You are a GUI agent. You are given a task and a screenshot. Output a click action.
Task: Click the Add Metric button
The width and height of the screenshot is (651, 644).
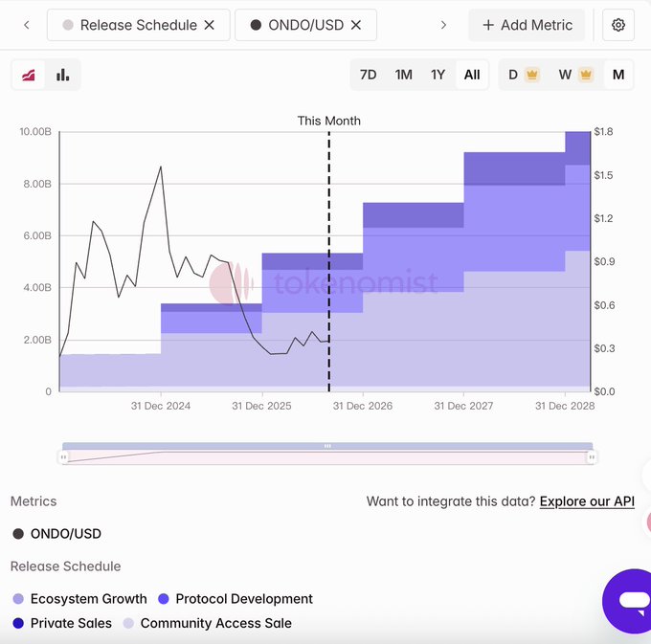pyautogui.click(x=527, y=25)
